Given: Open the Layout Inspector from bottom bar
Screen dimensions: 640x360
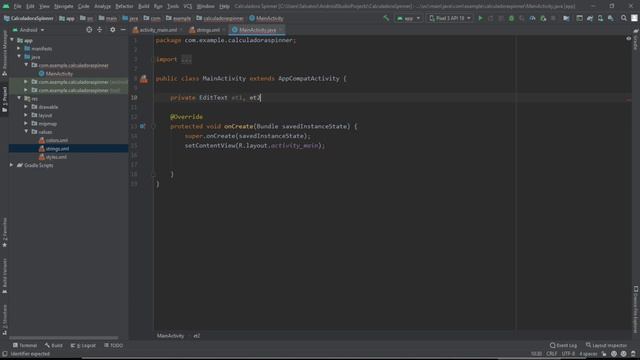Looking at the screenshot, I should click(607, 345).
